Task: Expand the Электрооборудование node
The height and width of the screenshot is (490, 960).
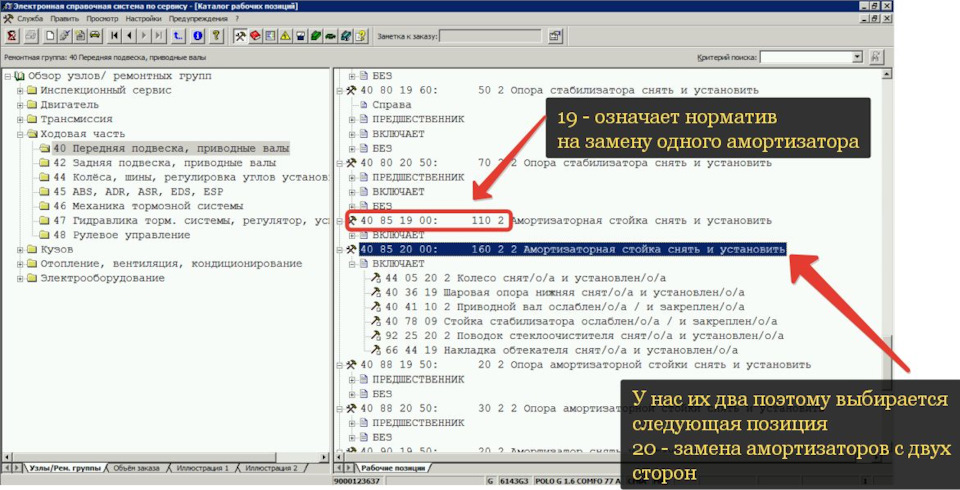Action: (x=20, y=279)
